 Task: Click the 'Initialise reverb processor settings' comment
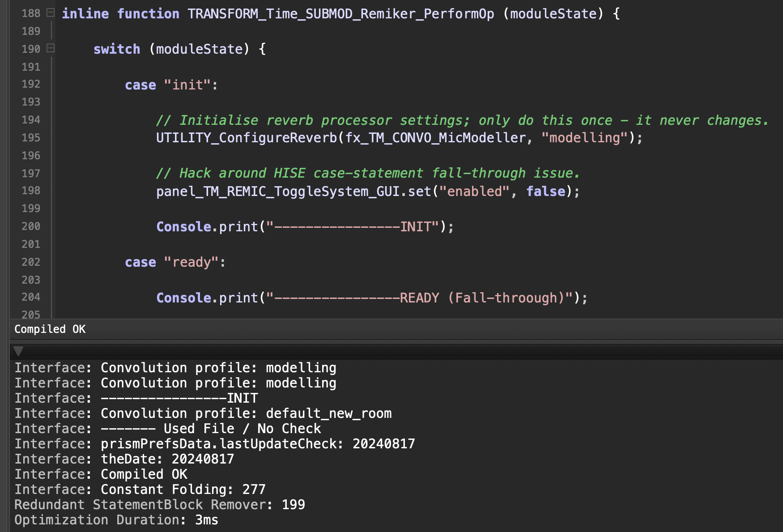click(x=462, y=120)
